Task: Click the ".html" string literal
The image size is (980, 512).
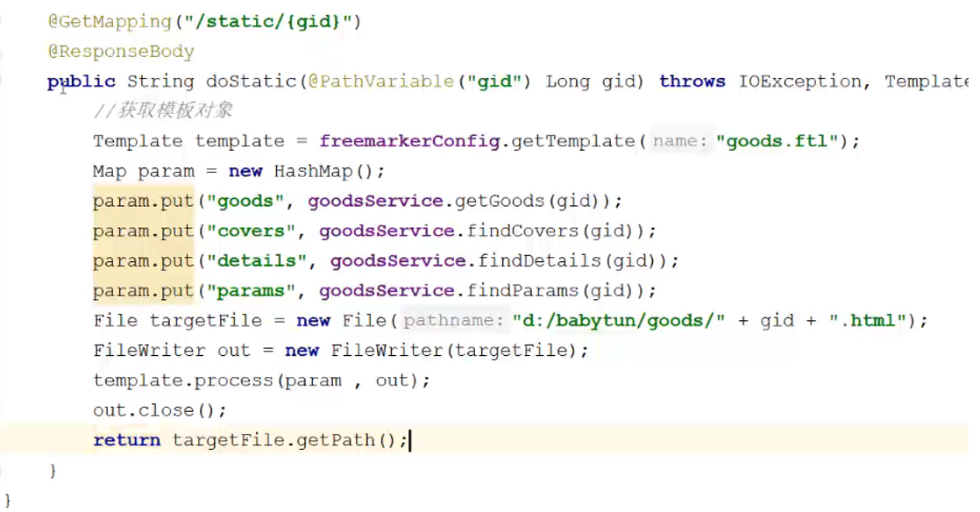Action: pos(868,321)
